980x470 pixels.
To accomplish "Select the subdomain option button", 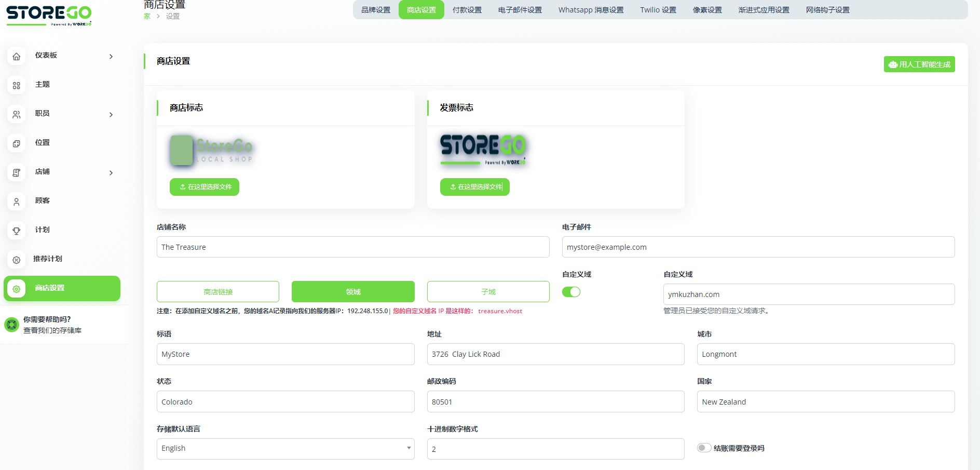I will (488, 292).
